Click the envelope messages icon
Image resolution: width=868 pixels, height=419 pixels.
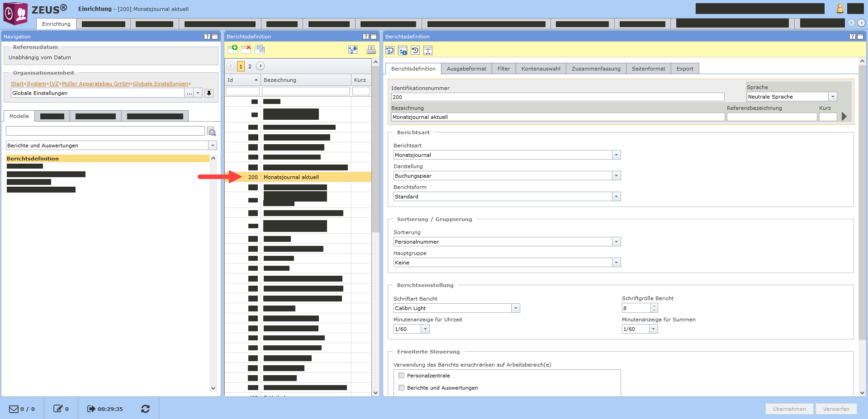point(14,409)
